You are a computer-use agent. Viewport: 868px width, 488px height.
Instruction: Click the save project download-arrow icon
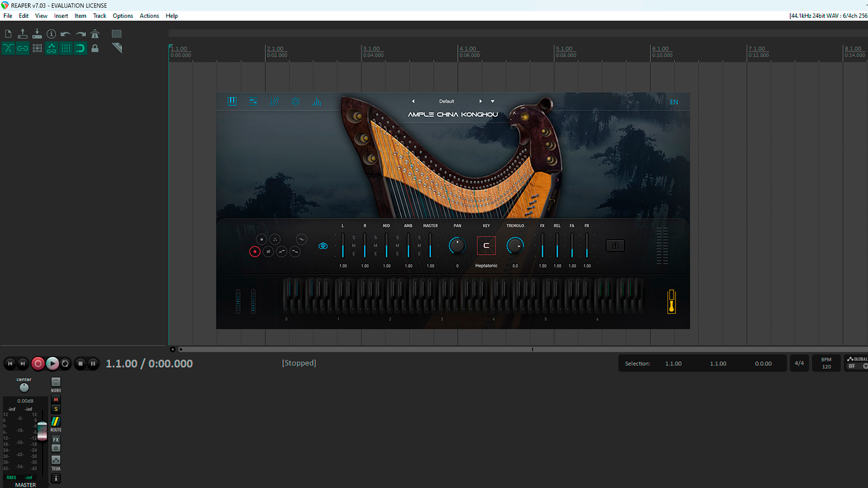coord(37,34)
